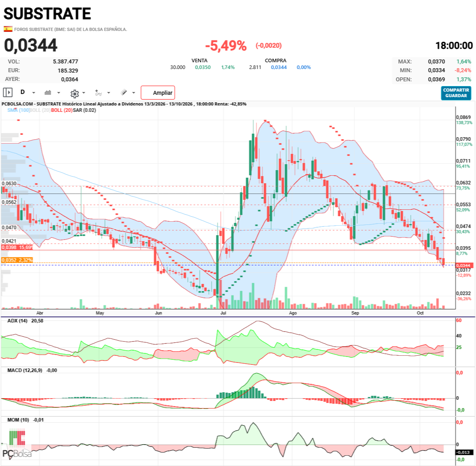Click the MOM (10) indicator label
This screenshot has height=466, width=476.
click(18, 420)
